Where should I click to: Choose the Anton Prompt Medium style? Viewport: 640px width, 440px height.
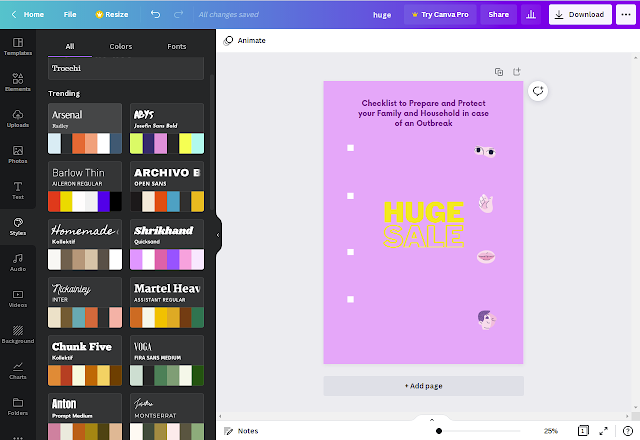pyautogui.click(x=85, y=416)
